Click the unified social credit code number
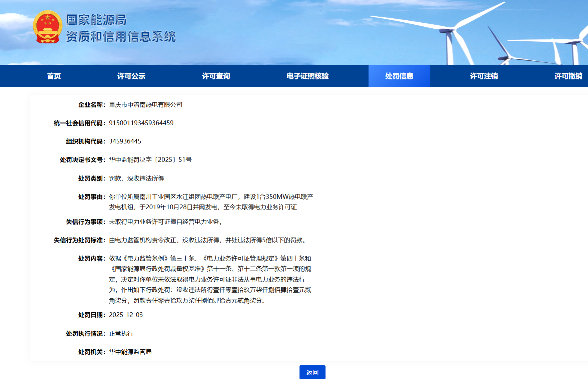 coord(141,123)
